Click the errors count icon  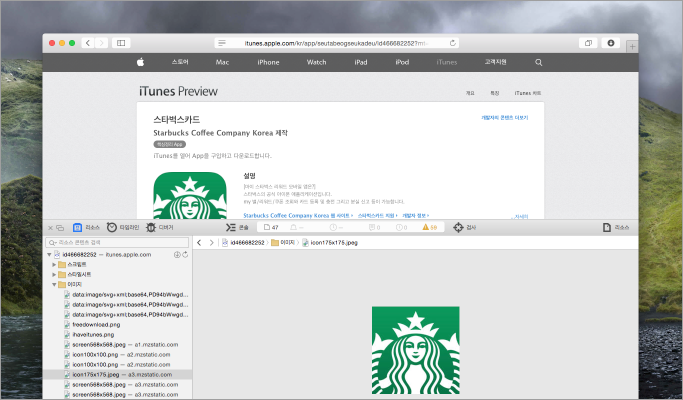401,227
